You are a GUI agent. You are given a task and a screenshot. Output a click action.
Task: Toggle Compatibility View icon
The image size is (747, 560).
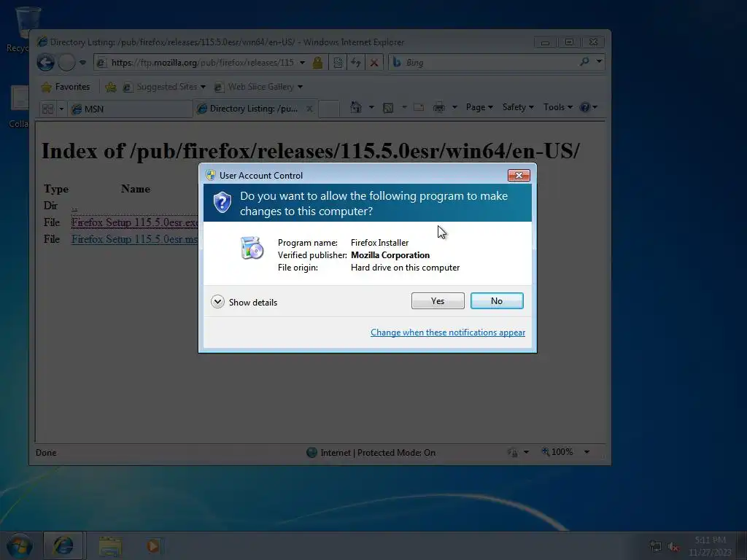338,63
